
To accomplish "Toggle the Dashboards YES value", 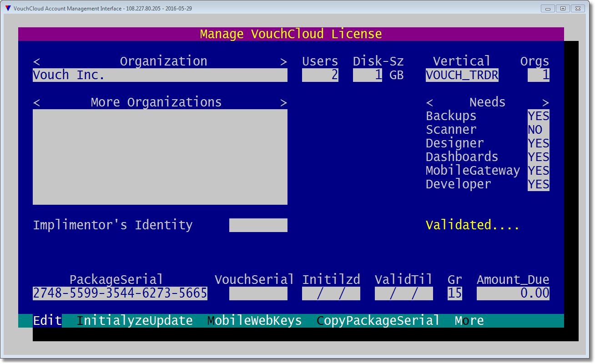I will pos(539,157).
